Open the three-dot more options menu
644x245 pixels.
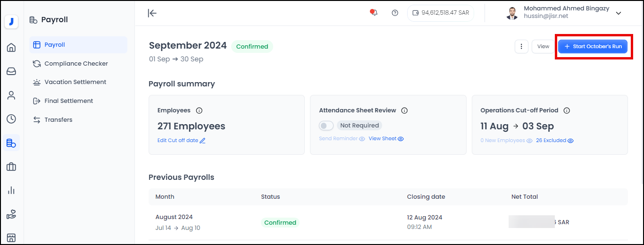[x=521, y=46]
